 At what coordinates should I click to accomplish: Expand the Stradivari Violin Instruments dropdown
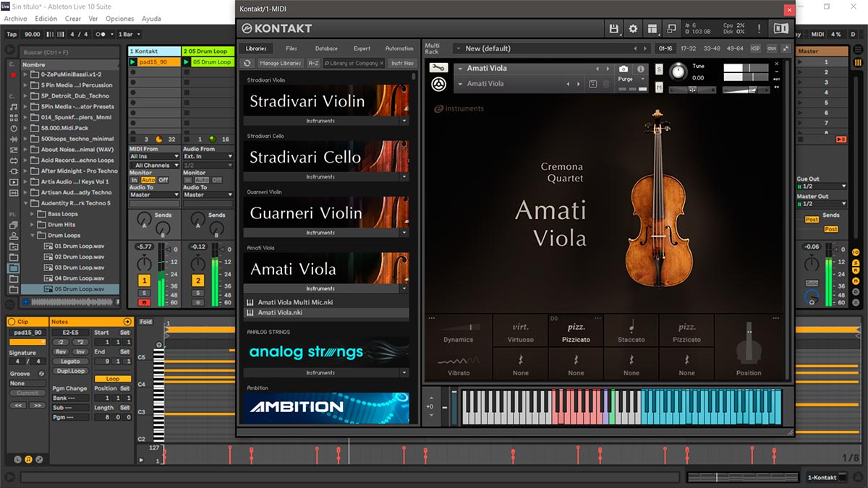click(x=404, y=121)
